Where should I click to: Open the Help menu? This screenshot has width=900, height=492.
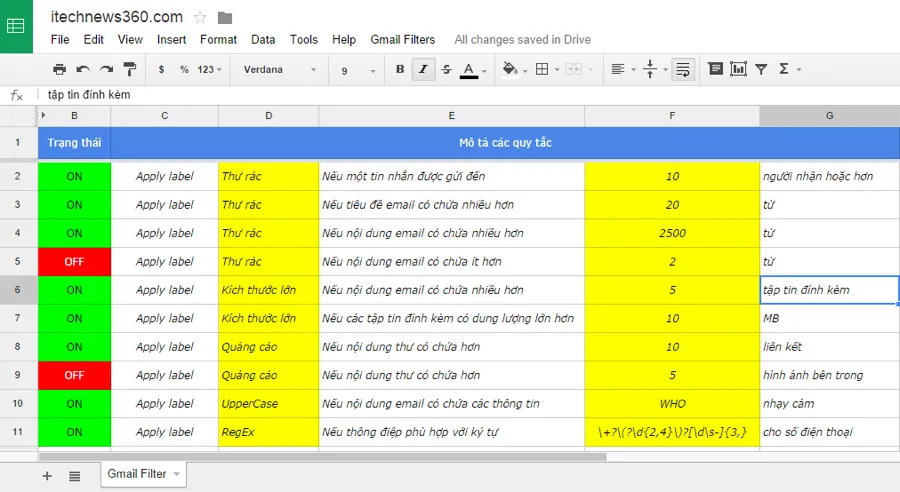pos(344,40)
